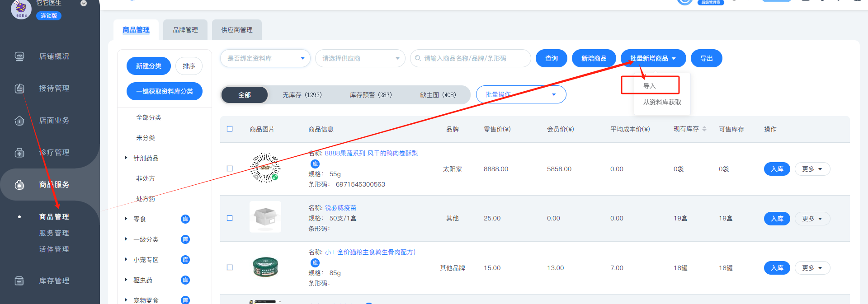
Task: Click the 店面业务 house icon
Action: click(x=19, y=121)
